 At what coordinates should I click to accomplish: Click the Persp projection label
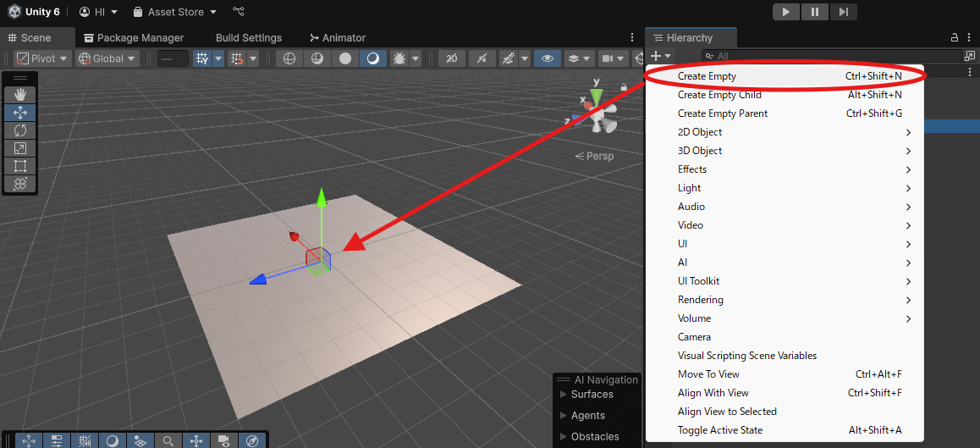coord(595,156)
